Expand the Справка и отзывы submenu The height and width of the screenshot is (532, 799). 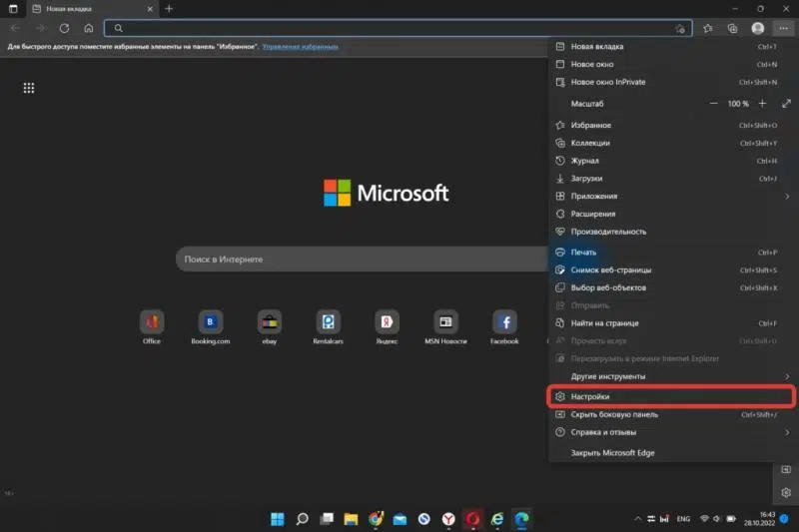click(602, 432)
